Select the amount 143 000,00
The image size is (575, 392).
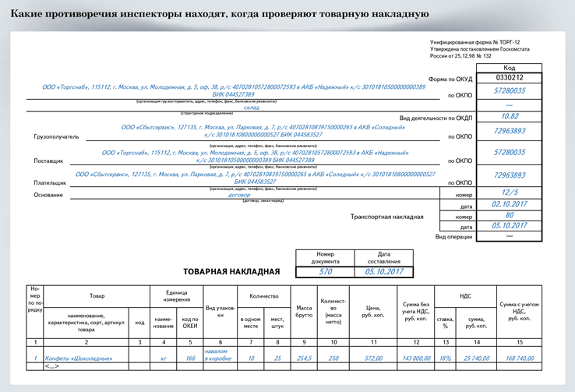point(416,358)
